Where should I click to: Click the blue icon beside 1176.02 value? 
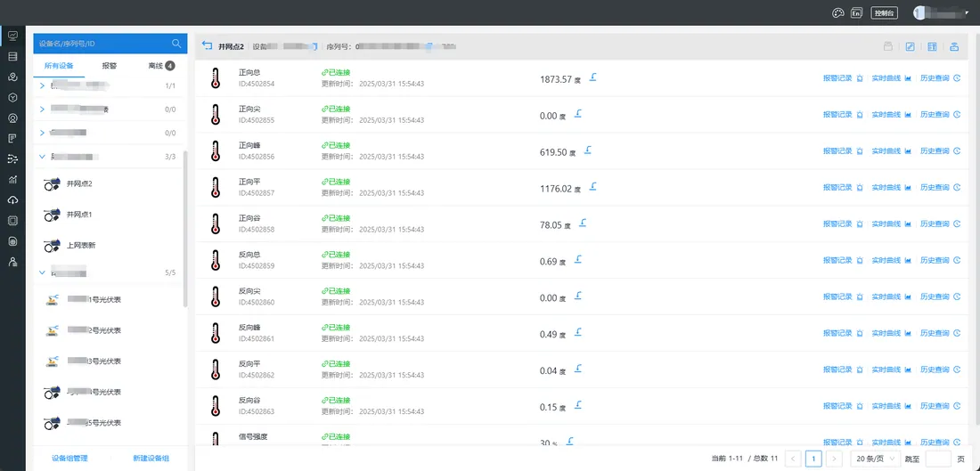(592, 187)
